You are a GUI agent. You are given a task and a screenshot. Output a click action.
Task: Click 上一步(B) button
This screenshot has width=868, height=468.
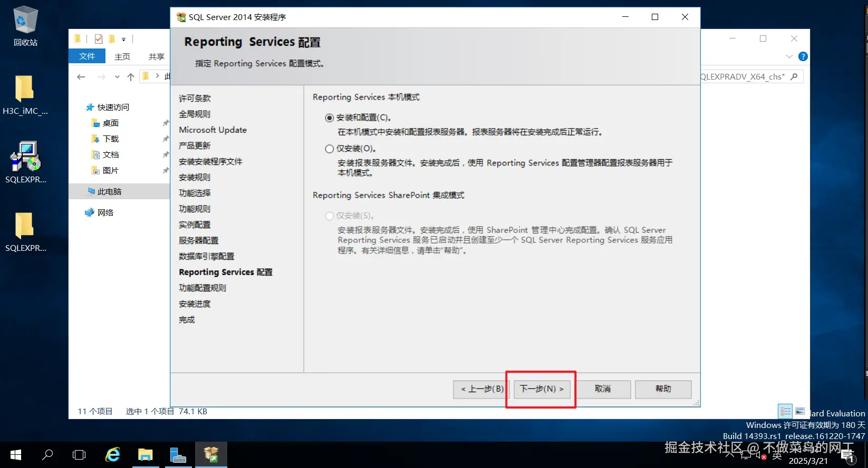[481, 389]
